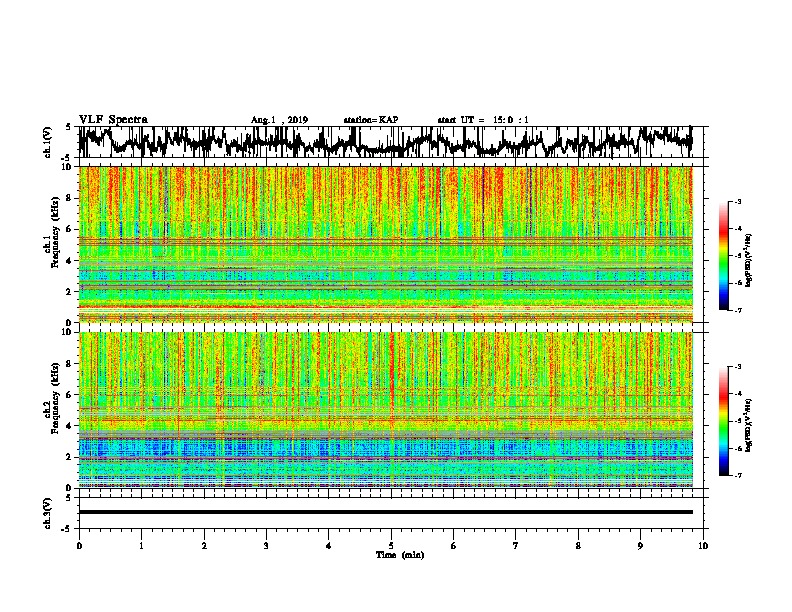Click the "5" tick on ch.1(V) axis
Image resolution: width=792 pixels, height=612 pixels.
point(68,127)
